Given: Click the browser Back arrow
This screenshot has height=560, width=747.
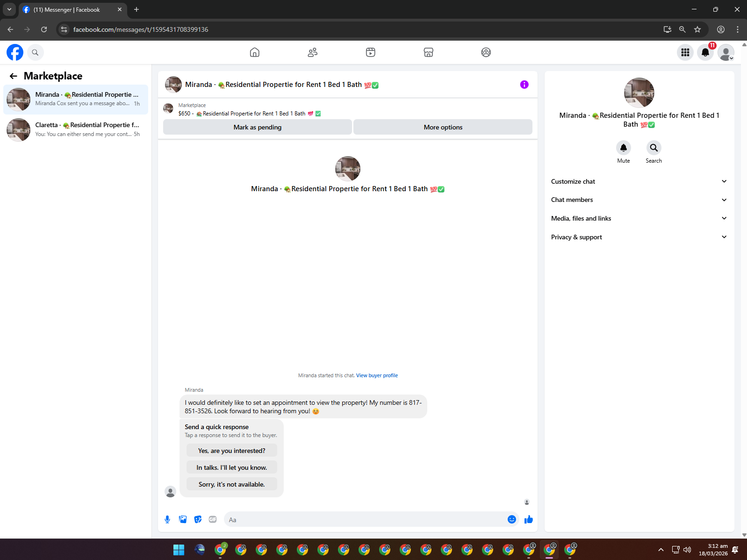Looking at the screenshot, I should click(10, 29).
